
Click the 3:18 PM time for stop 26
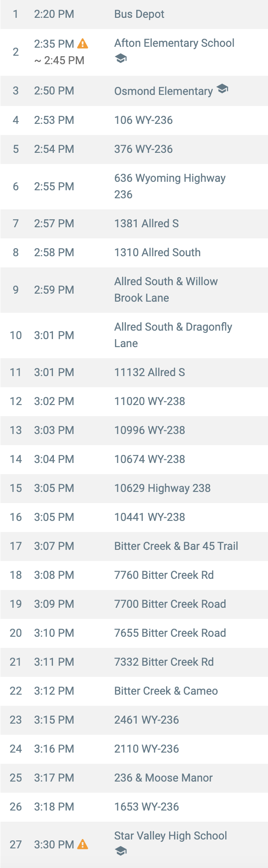pos(54,807)
